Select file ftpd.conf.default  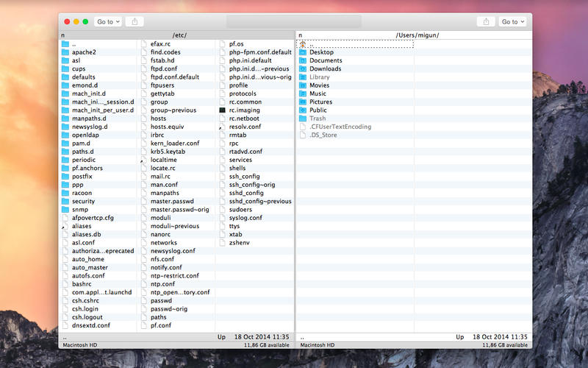point(175,77)
